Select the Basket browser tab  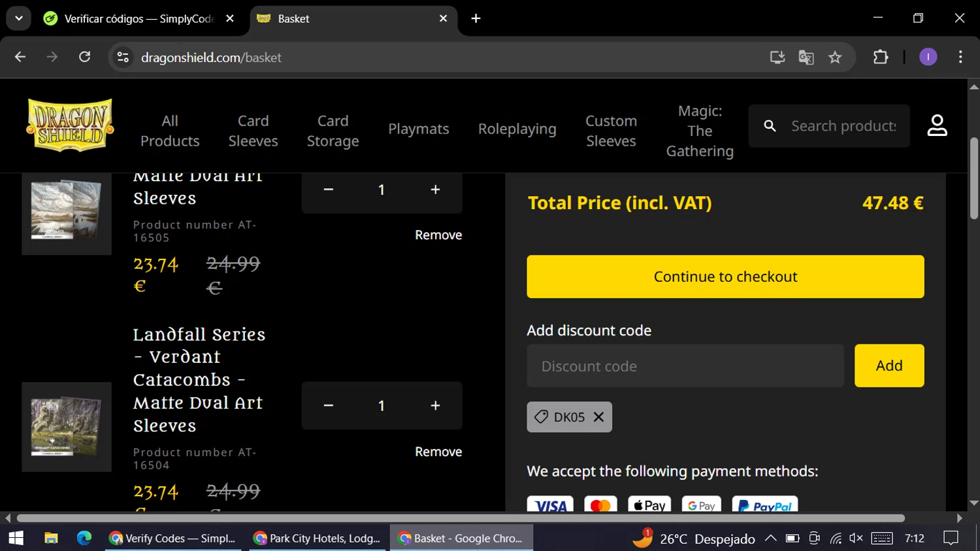353,19
